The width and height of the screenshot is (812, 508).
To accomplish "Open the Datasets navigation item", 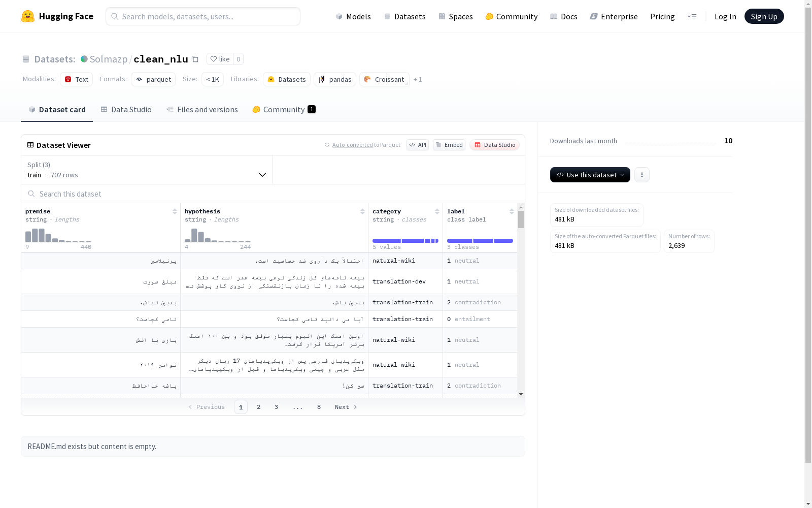I will [404, 16].
